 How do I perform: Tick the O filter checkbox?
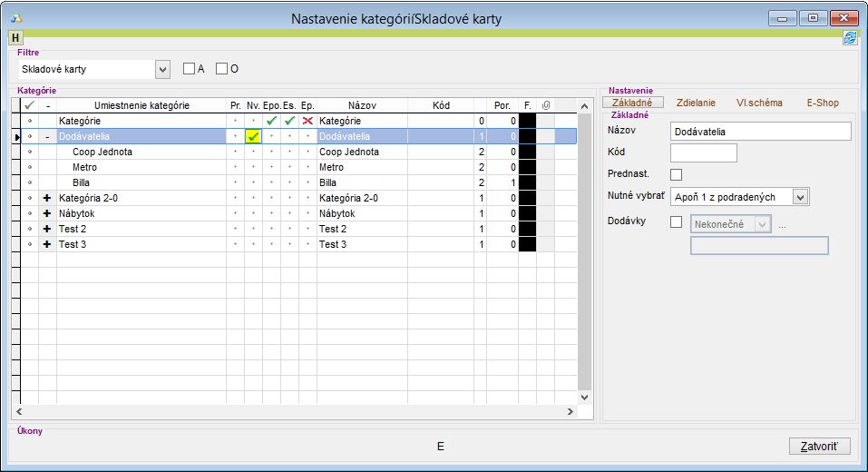[221, 69]
